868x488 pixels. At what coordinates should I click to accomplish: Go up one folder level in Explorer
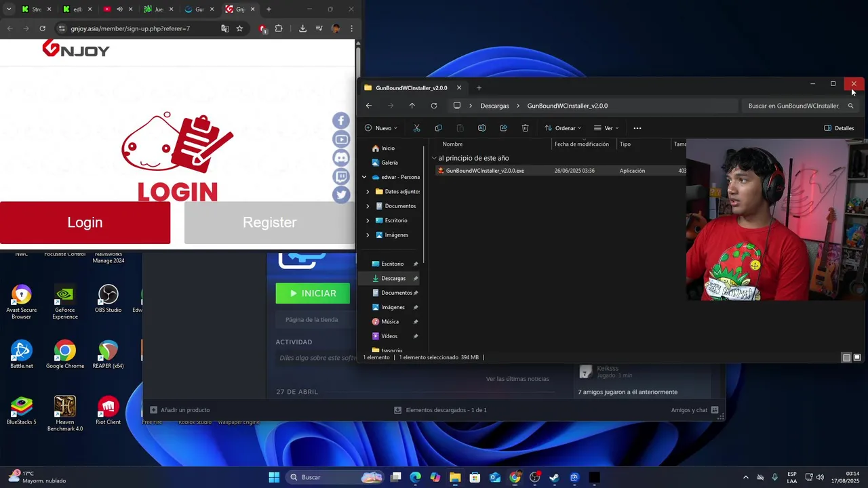[412, 106]
